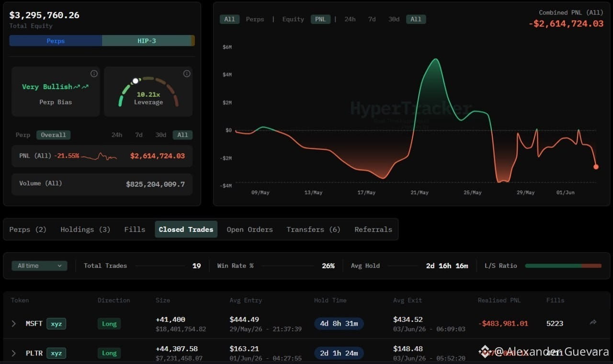Open the Referrals tab

click(373, 229)
